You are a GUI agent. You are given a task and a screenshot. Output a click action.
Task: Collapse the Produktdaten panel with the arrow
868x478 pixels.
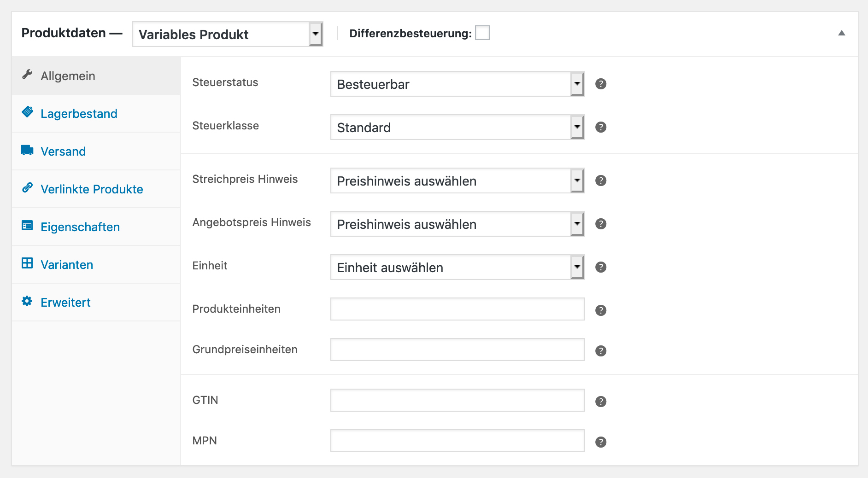[x=842, y=33]
